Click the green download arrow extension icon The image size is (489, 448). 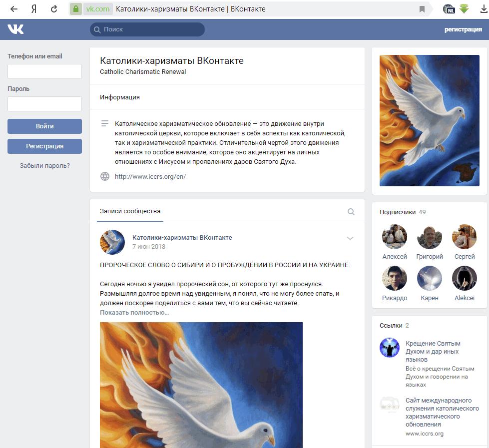(x=464, y=8)
